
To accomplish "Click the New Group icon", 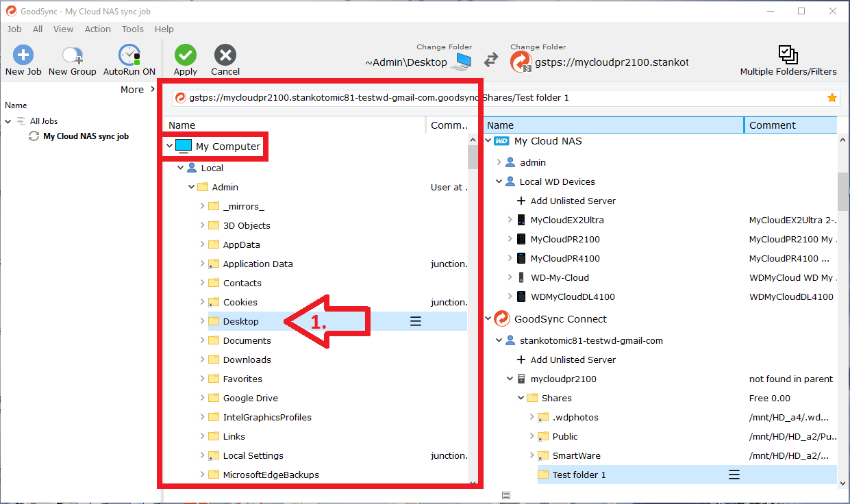I will click(x=73, y=55).
